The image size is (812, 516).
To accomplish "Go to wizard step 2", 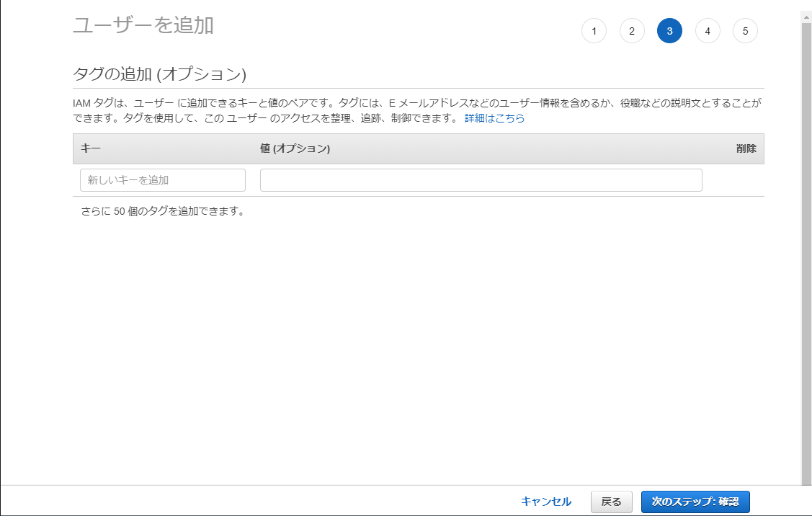I will point(632,31).
